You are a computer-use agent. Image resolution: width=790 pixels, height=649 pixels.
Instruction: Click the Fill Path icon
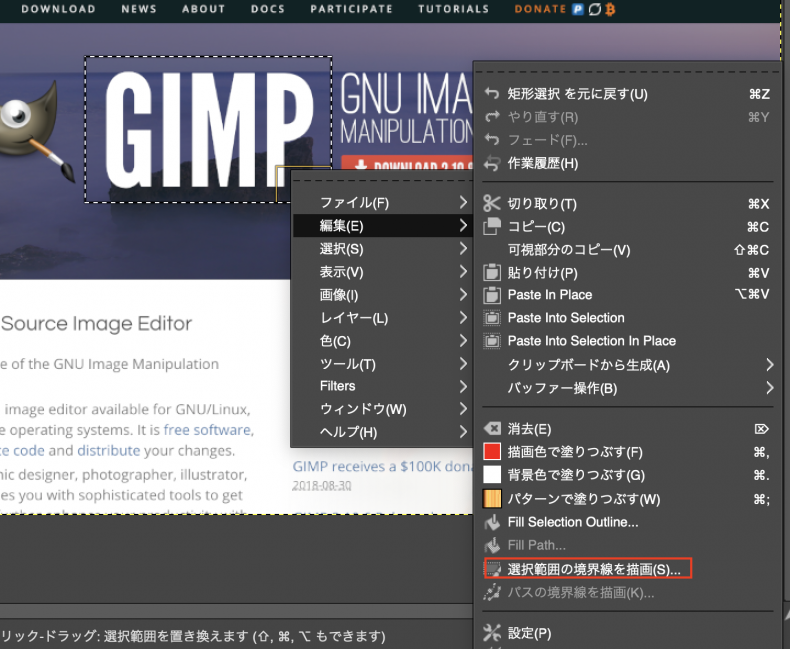pos(492,545)
